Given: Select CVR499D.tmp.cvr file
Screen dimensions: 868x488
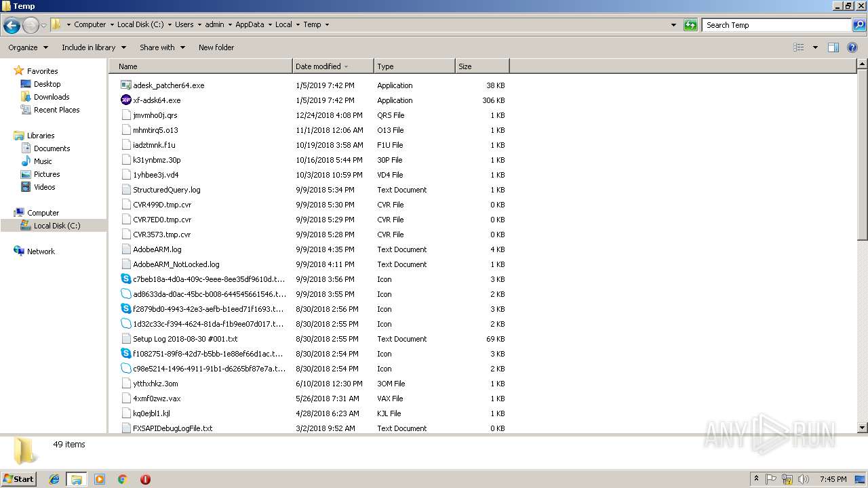Looking at the screenshot, I should point(162,205).
